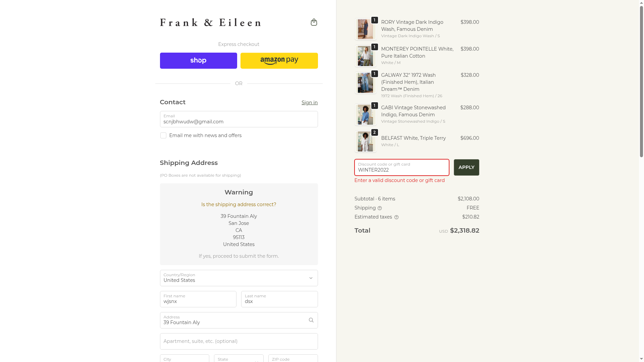Show shipping info help tooltip icon
Image resolution: width=644 pixels, height=362 pixels.
[379, 208]
